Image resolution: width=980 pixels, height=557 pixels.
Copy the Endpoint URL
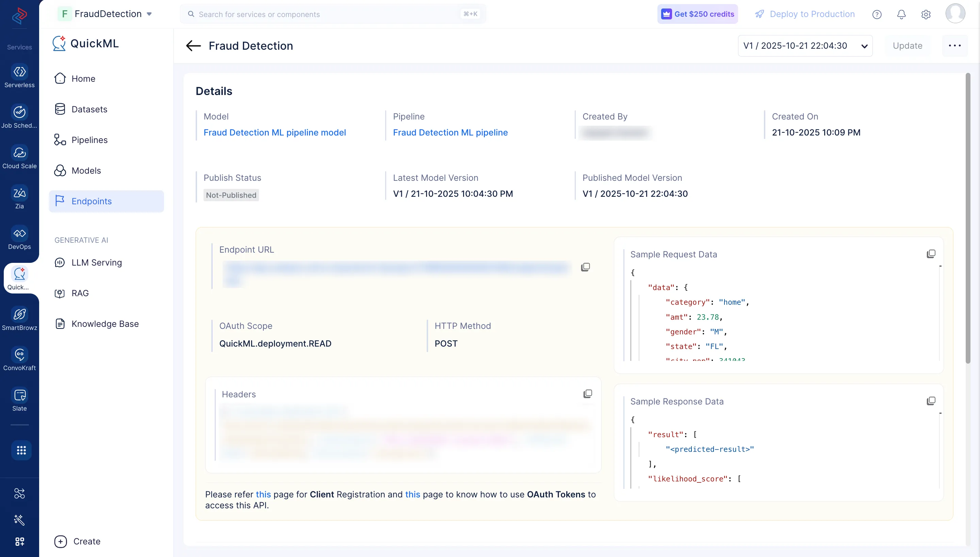click(585, 267)
